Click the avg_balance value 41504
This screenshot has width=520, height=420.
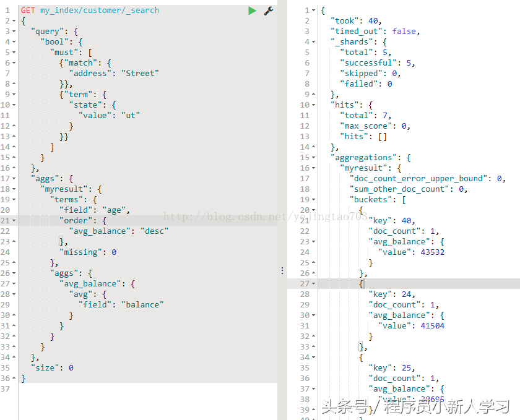(x=433, y=326)
